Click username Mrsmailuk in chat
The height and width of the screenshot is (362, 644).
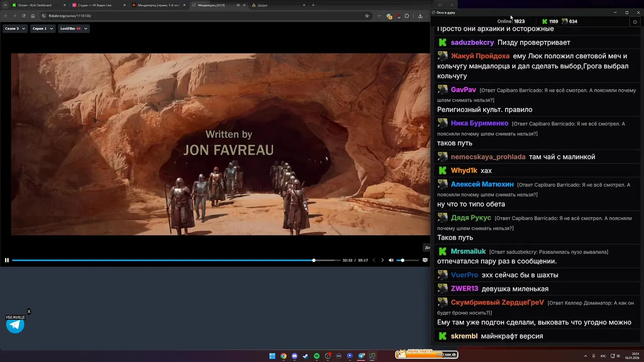(x=468, y=251)
